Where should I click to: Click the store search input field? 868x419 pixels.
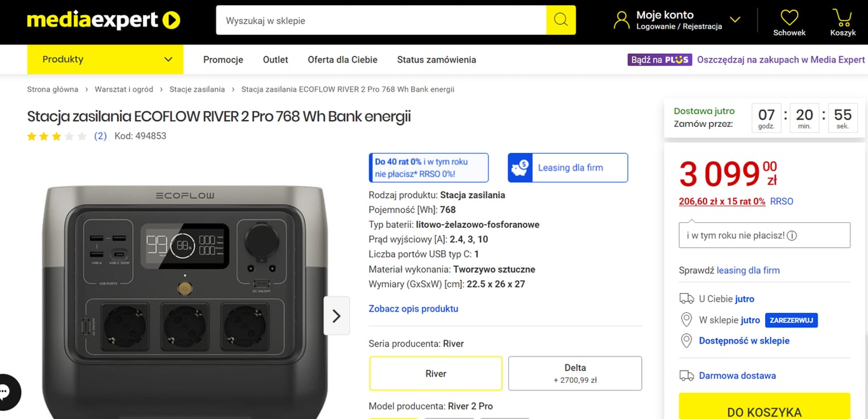point(381,20)
